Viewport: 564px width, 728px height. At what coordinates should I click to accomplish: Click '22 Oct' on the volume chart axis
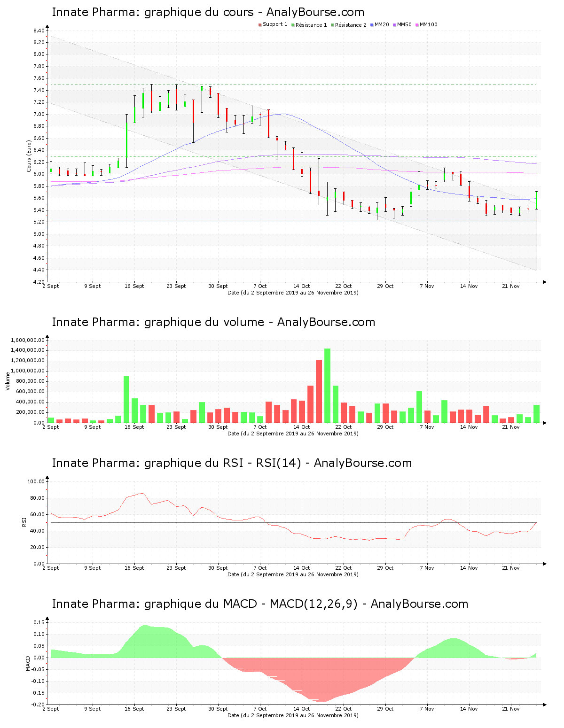pyautogui.click(x=344, y=427)
